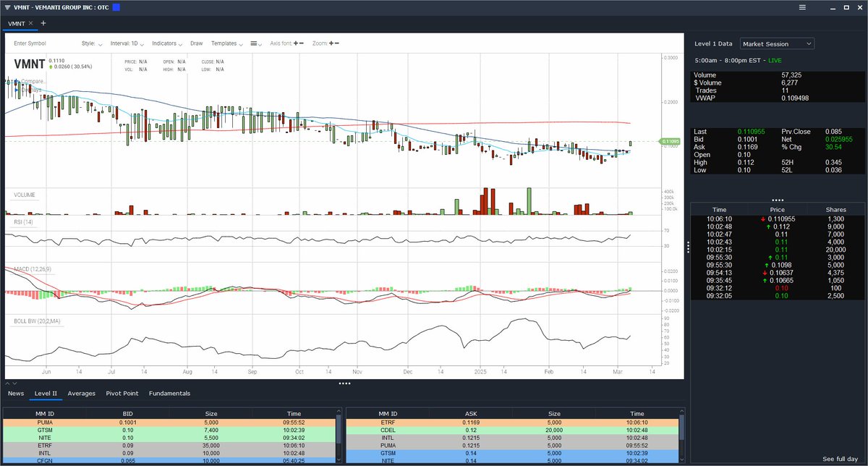Select the INTL ask row at 0.1215
868x466 pixels.
[512, 438]
